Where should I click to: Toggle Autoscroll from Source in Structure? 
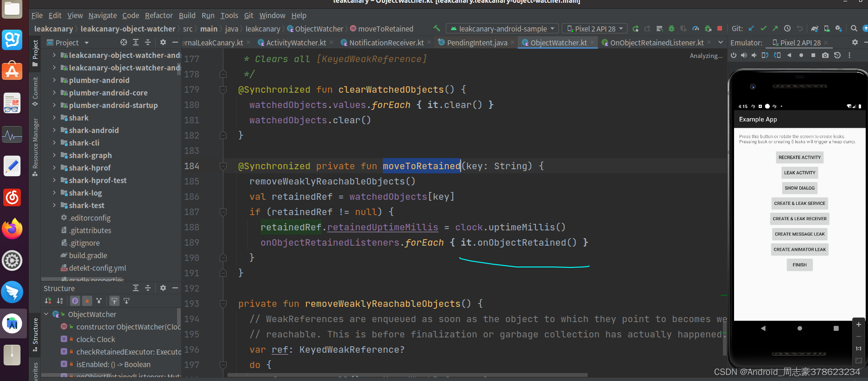(x=127, y=301)
